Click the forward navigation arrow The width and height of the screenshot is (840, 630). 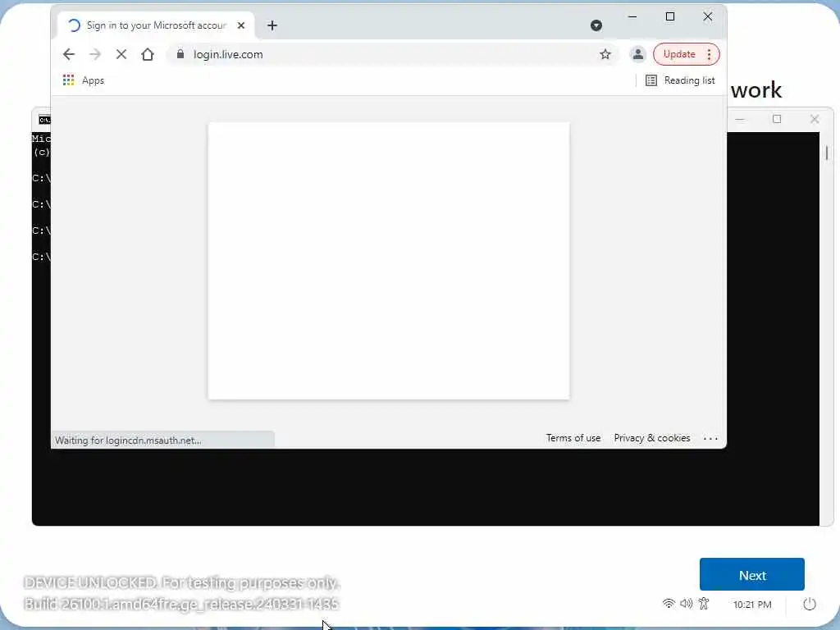pyautogui.click(x=95, y=54)
